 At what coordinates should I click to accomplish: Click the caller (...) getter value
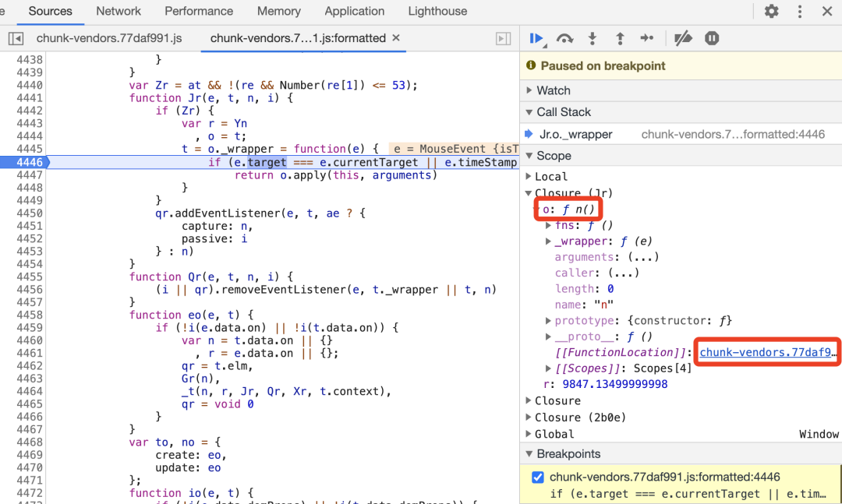pos(624,273)
